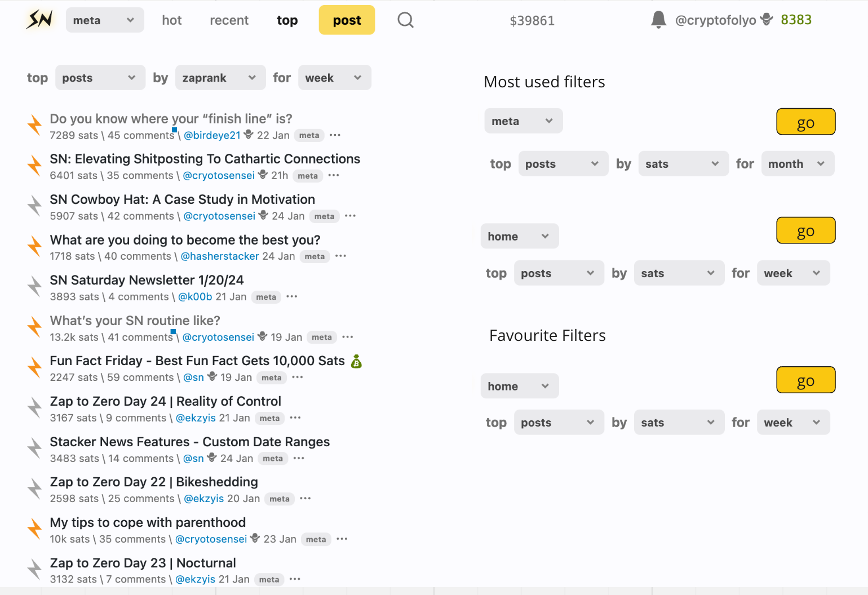Expand the meta territory dropdown in header
The height and width of the screenshot is (595, 868).
coord(104,20)
